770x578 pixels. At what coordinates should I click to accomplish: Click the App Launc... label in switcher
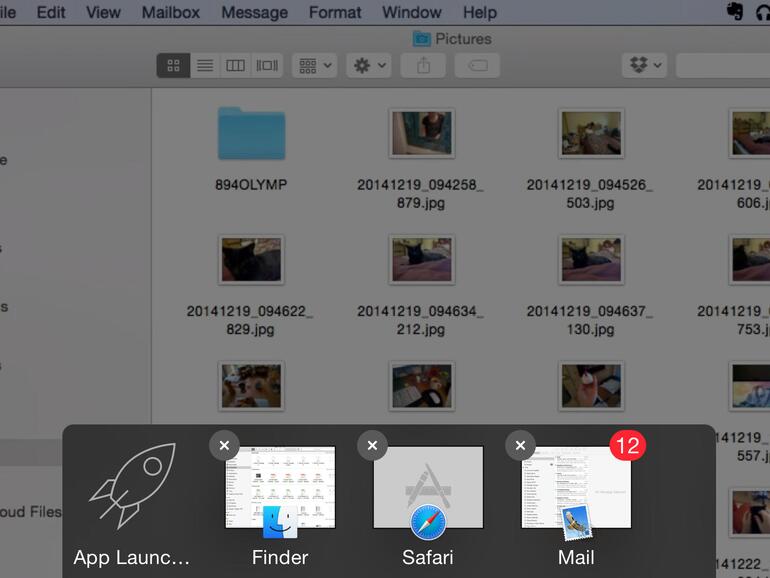tap(132, 558)
